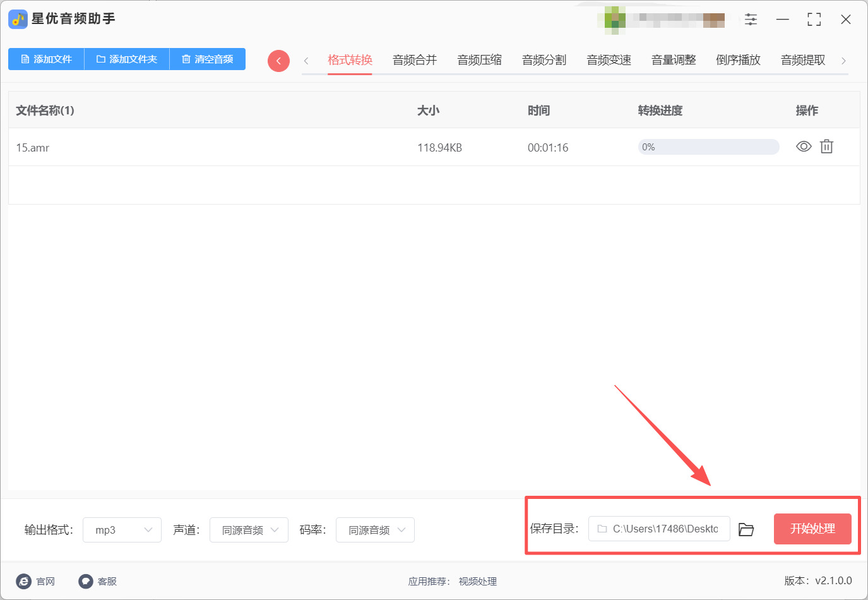Switch to the 音量调整 tab
The width and height of the screenshot is (868, 600).
(674, 60)
